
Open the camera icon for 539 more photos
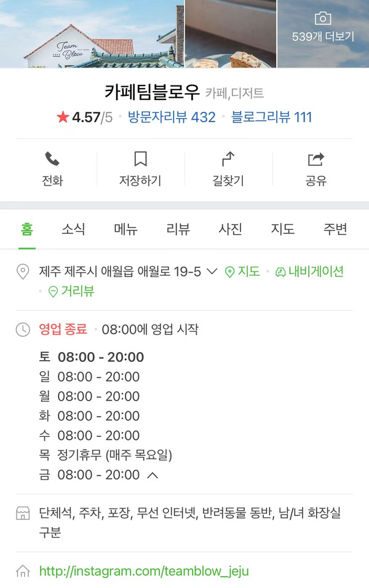point(323,18)
